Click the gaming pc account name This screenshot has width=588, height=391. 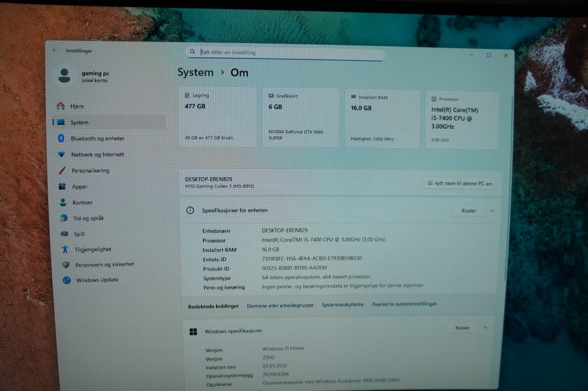pyautogui.click(x=96, y=73)
